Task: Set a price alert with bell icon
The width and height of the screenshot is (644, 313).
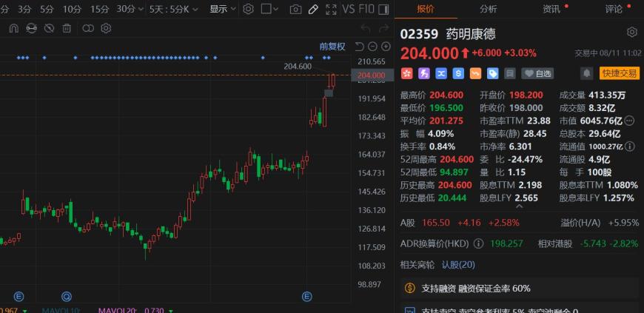Action: pyautogui.click(x=586, y=73)
